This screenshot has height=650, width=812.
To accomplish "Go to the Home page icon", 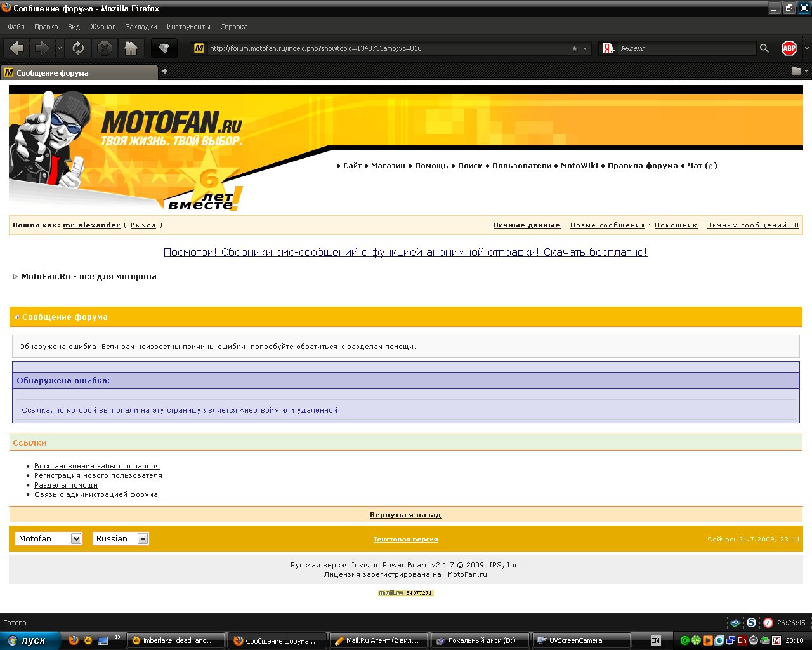I will 131,48.
